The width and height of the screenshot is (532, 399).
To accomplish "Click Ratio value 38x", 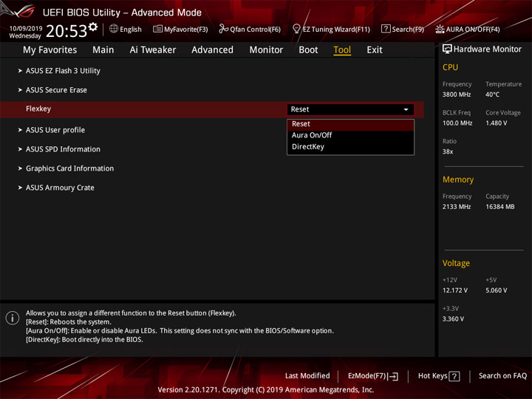I will (x=448, y=151).
